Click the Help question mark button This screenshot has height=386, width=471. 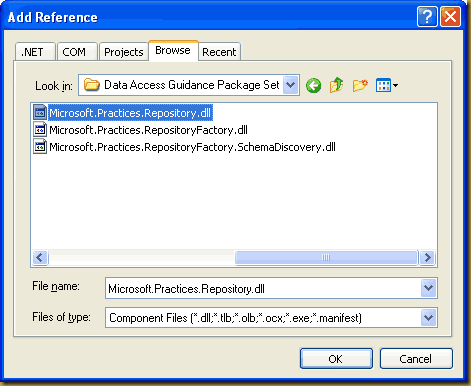pos(427,16)
